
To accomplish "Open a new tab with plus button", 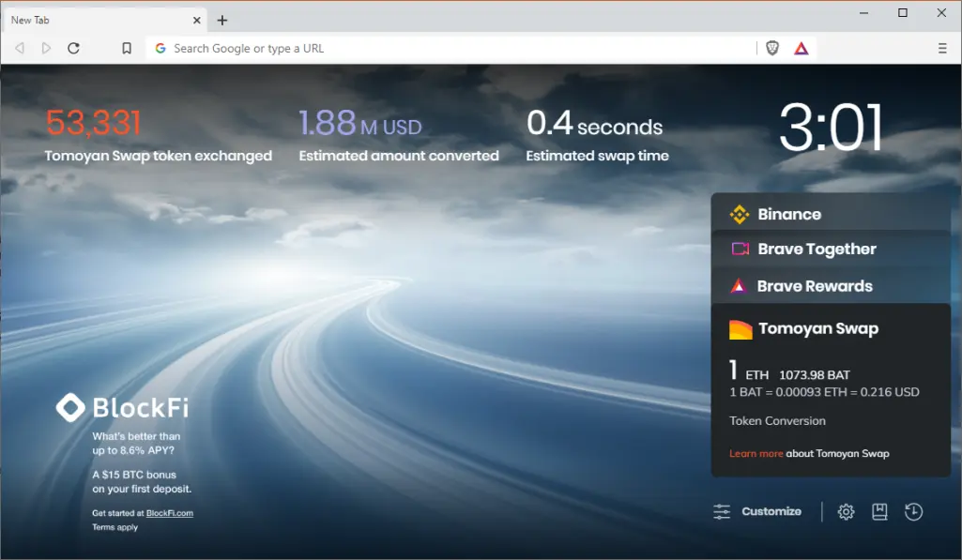I will pos(222,21).
